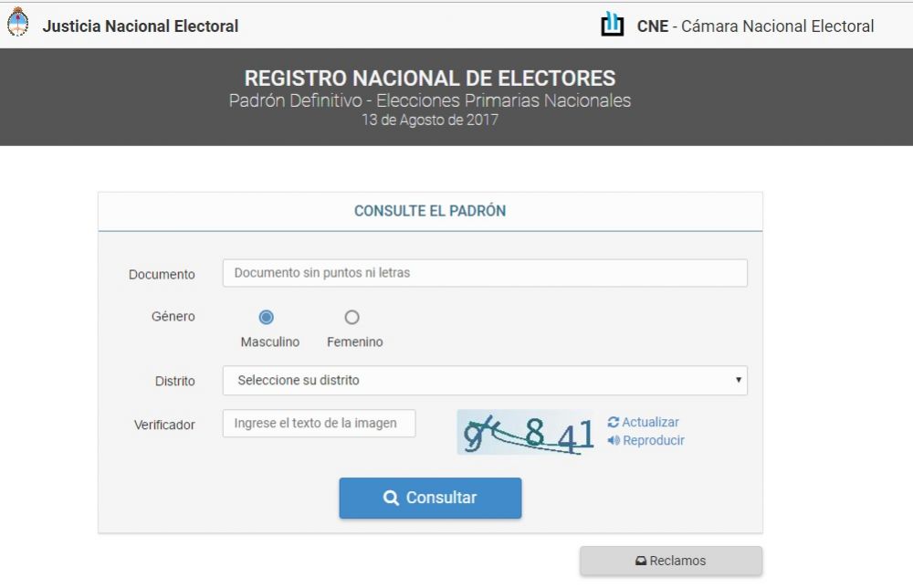Click the captcha image

click(526, 432)
